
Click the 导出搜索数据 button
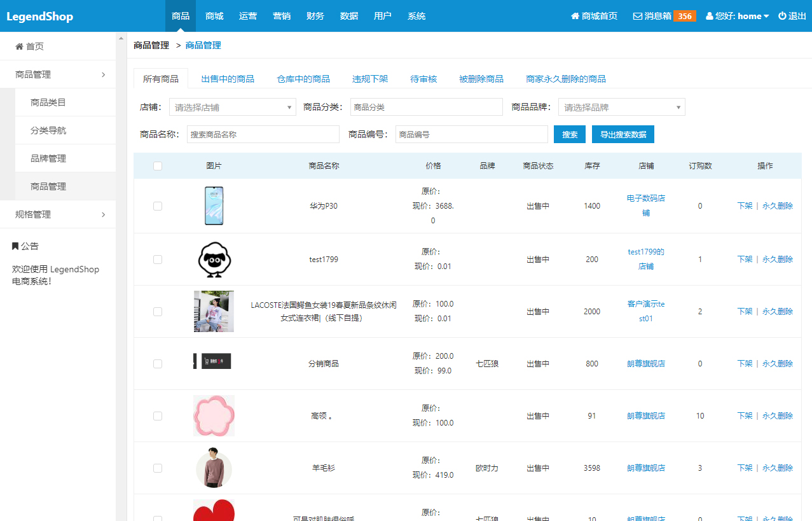pos(623,134)
